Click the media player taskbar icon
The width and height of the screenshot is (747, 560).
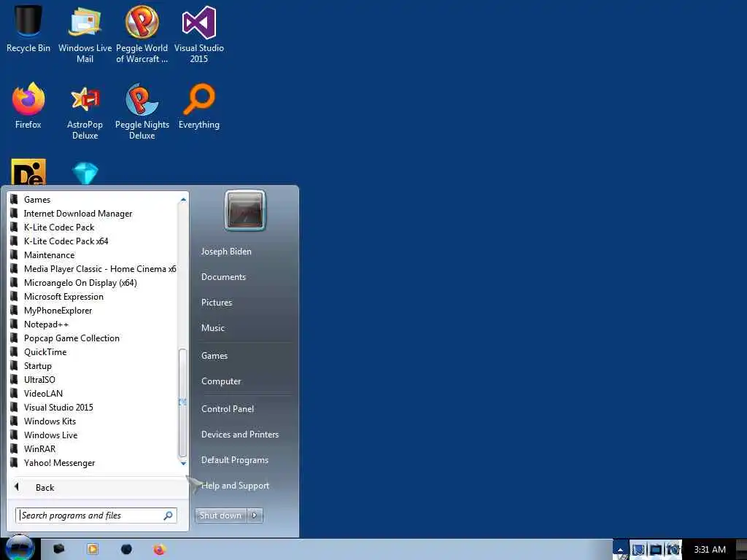93,550
